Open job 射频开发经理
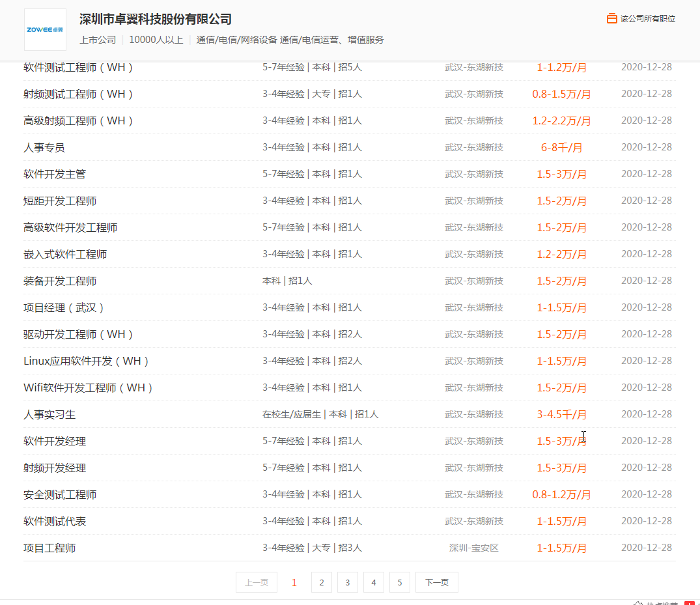 click(55, 468)
